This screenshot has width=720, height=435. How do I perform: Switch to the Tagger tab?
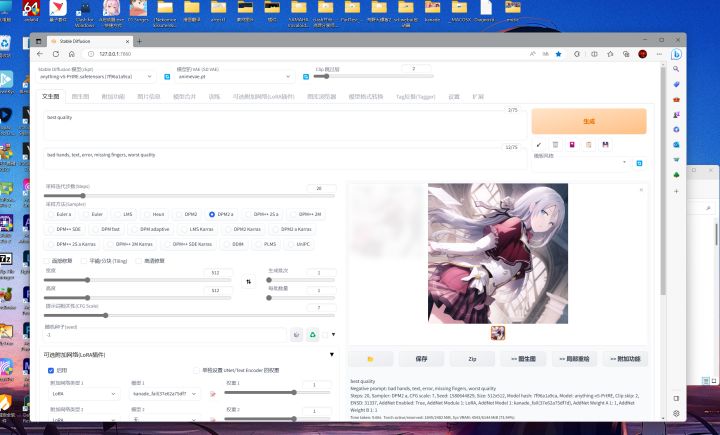416,96
